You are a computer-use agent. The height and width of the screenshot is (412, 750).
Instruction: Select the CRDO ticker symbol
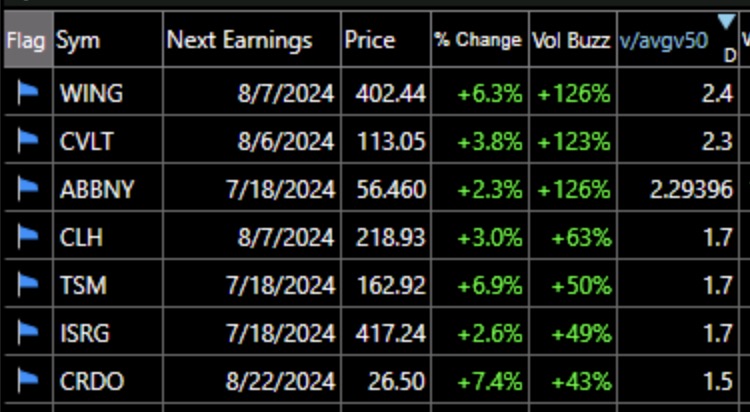[x=92, y=381]
